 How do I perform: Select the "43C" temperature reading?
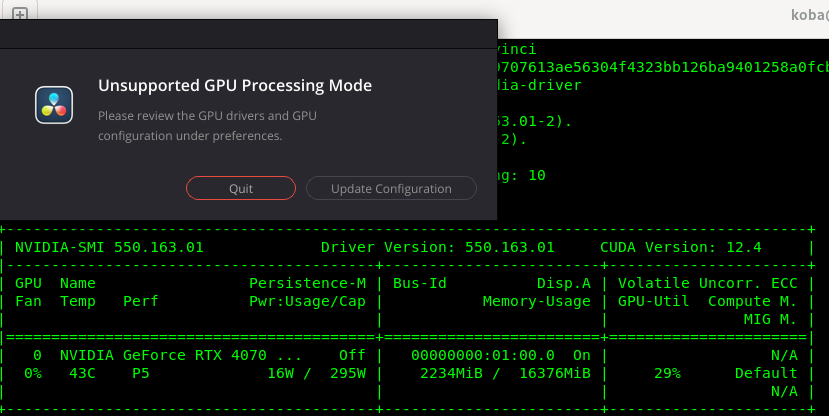click(x=82, y=373)
